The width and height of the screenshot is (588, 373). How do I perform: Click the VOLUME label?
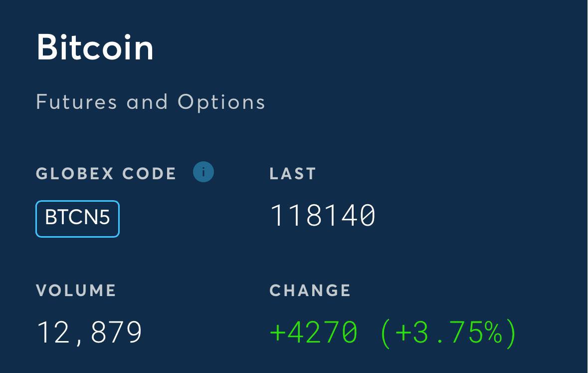(76, 291)
